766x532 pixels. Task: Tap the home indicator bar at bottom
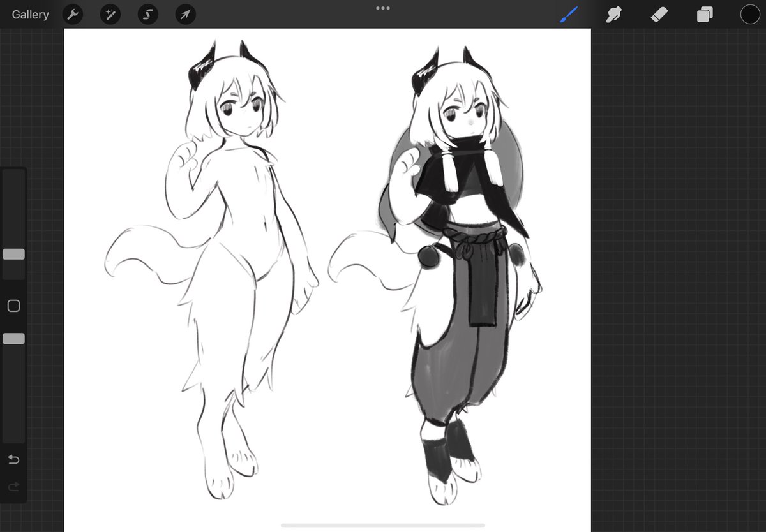point(383,525)
